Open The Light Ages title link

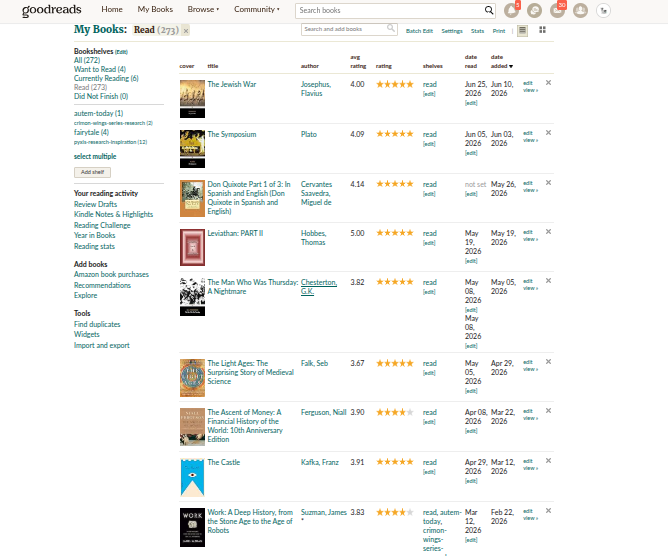[x=250, y=372]
